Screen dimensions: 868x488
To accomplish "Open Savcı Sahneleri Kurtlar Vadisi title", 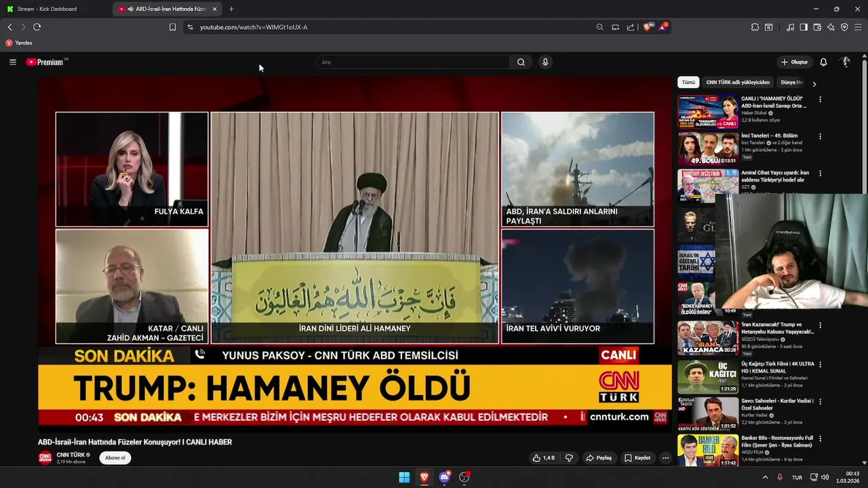I will (777, 404).
